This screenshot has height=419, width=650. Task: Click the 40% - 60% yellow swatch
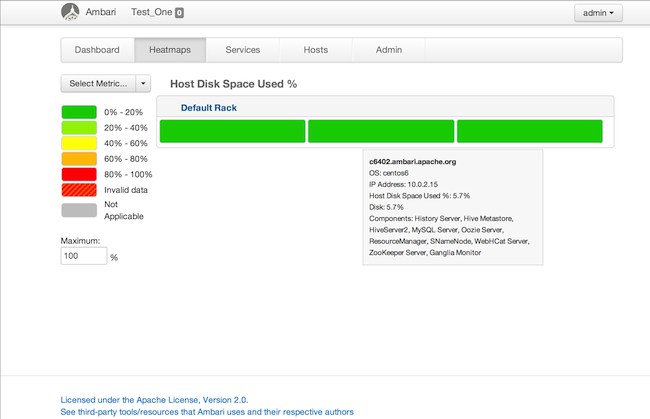(79, 143)
